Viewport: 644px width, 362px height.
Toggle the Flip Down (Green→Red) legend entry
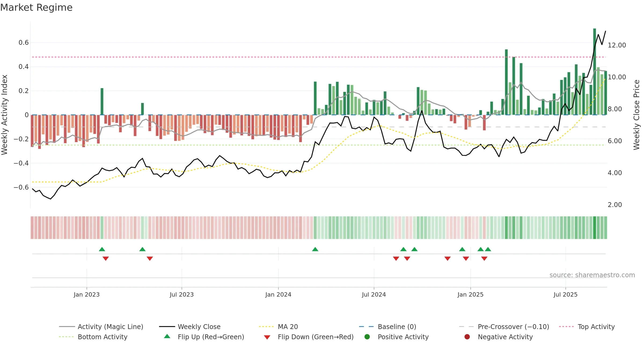click(309, 337)
